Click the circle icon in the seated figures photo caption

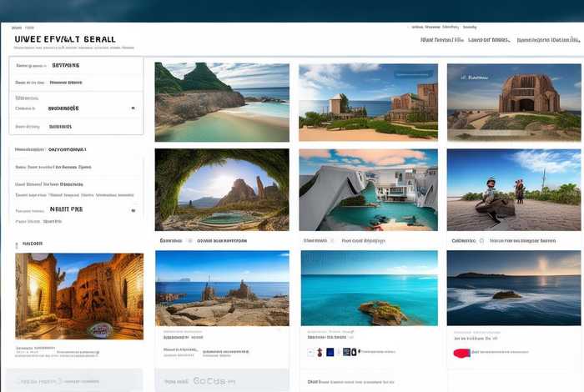(483, 240)
